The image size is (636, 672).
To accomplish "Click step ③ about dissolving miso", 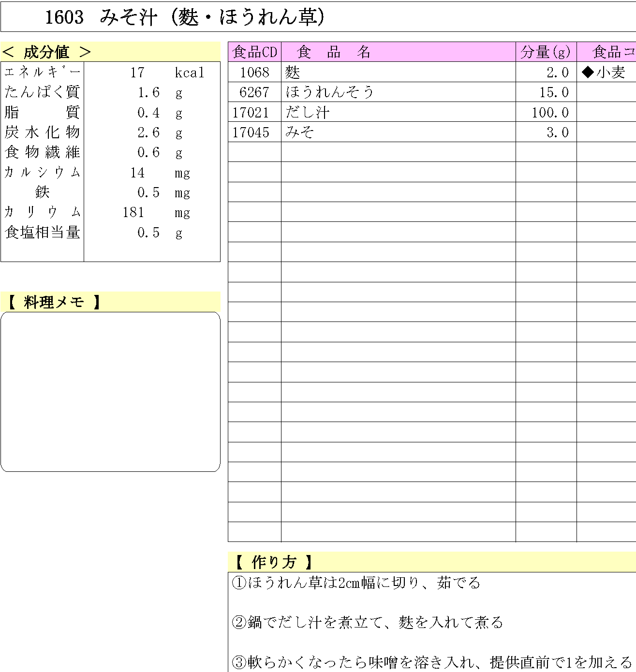I will pyautogui.click(x=431, y=662).
